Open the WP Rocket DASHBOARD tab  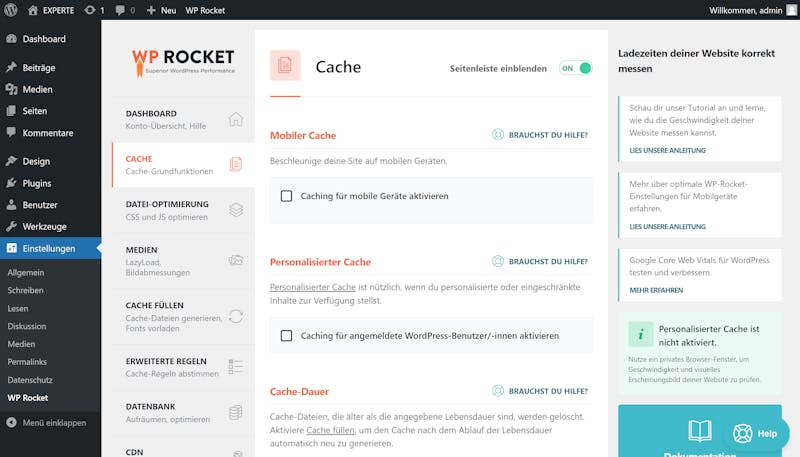pyautogui.click(x=183, y=119)
